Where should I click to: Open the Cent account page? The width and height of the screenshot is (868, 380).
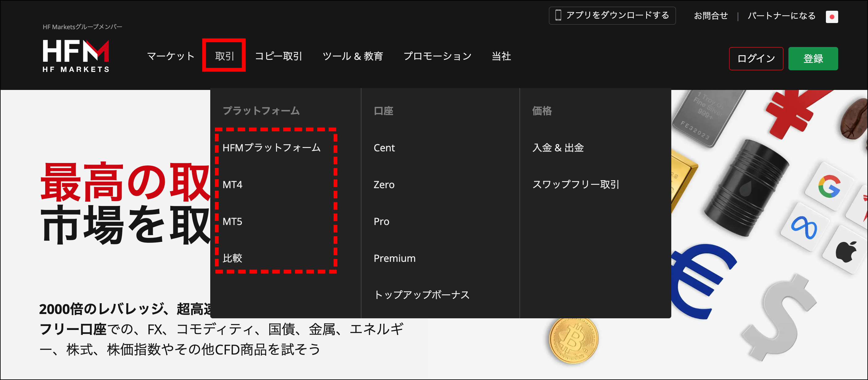pyautogui.click(x=384, y=148)
